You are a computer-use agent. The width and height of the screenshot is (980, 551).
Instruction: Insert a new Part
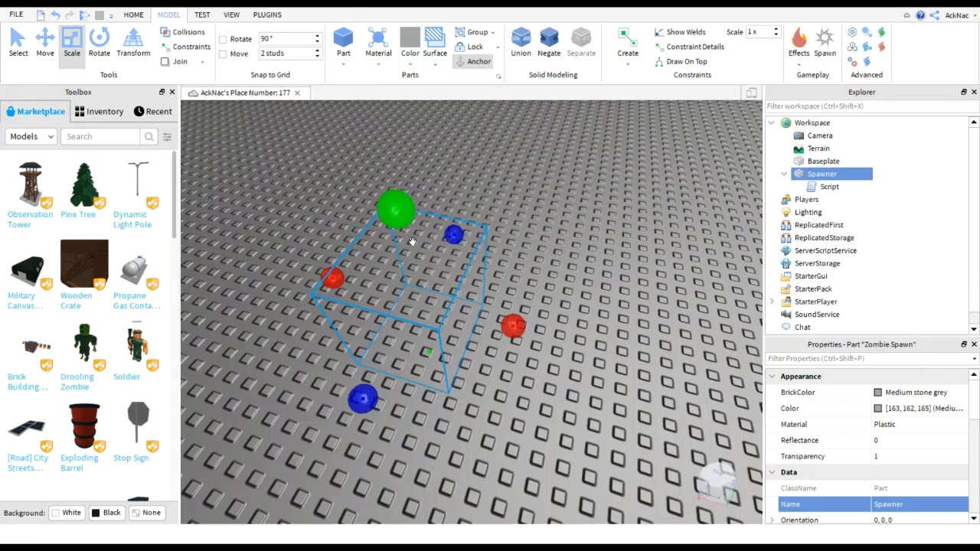click(x=343, y=43)
